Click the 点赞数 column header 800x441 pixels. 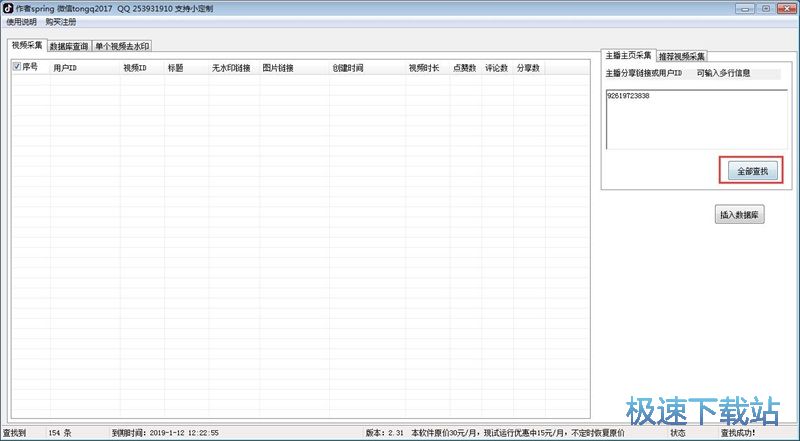tap(465, 68)
